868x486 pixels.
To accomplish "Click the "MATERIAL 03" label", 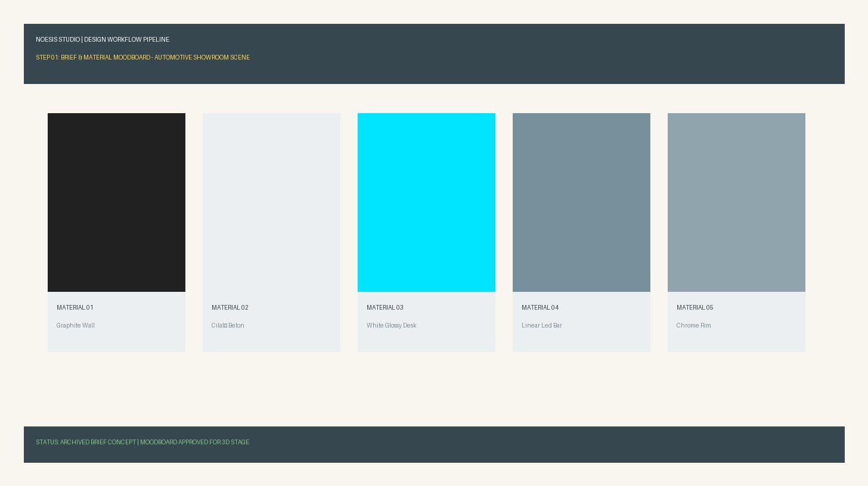I will [x=385, y=307].
